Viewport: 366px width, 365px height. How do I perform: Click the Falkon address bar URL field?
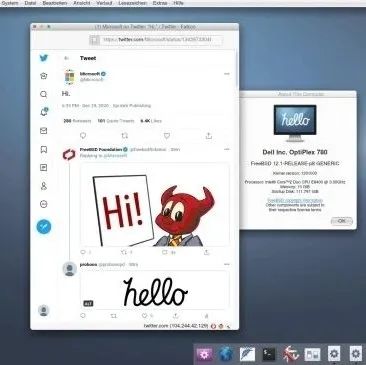pyautogui.click(x=162, y=40)
